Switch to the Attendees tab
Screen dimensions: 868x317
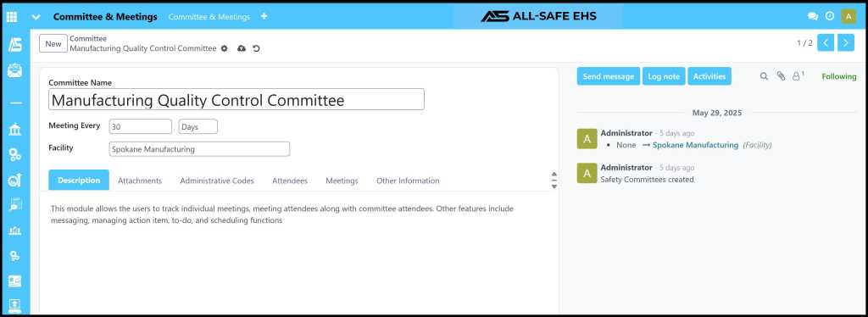pyautogui.click(x=290, y=181)
